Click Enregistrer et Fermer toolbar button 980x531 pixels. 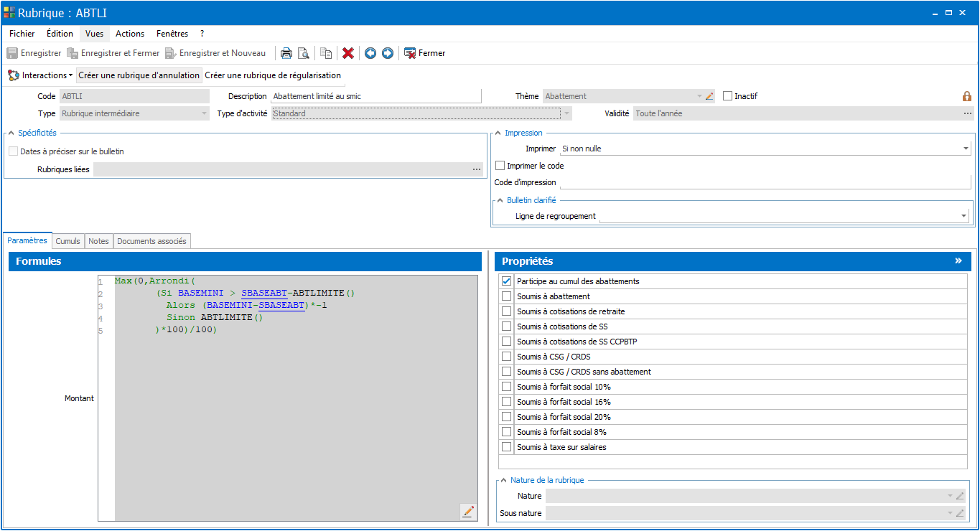click(113, 53)
